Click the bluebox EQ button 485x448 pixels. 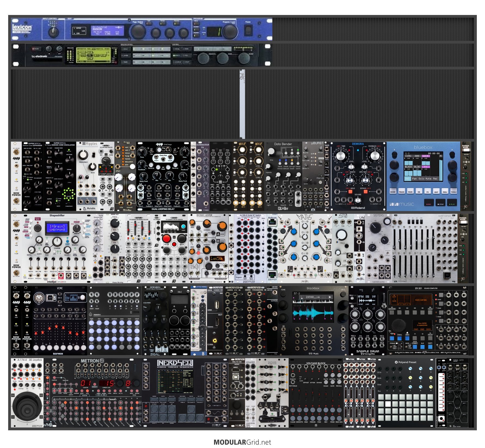[x=419, y=190]
